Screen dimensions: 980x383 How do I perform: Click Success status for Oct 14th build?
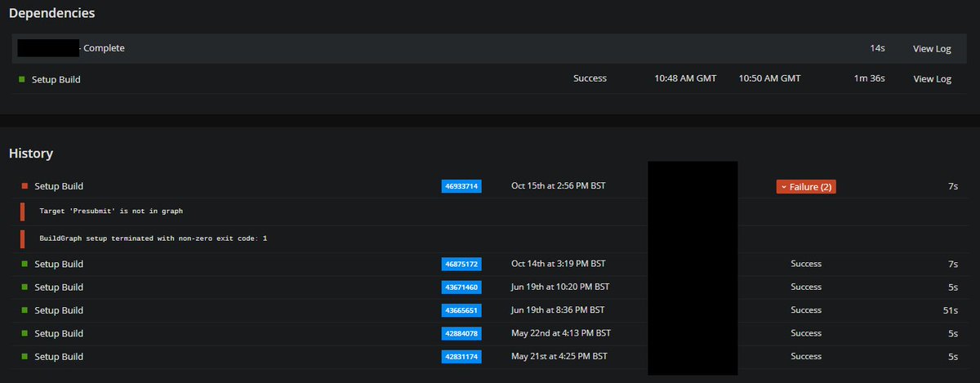point(806,264)
